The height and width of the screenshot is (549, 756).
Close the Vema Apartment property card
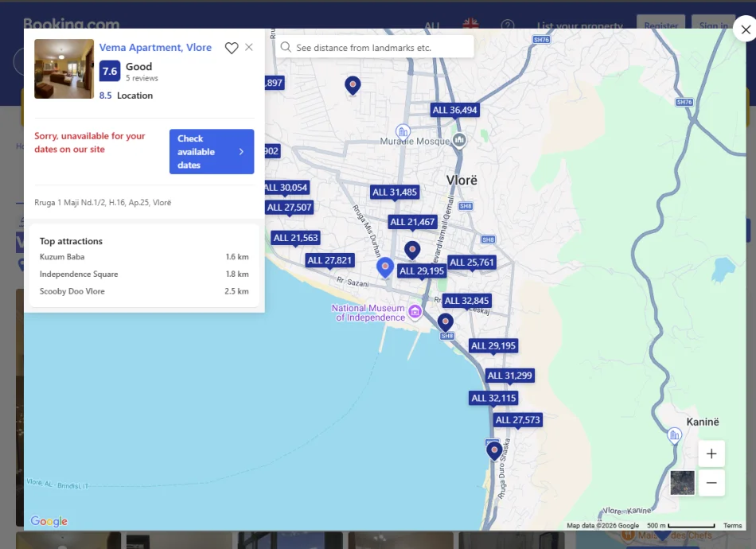click(x=249, y=47)
